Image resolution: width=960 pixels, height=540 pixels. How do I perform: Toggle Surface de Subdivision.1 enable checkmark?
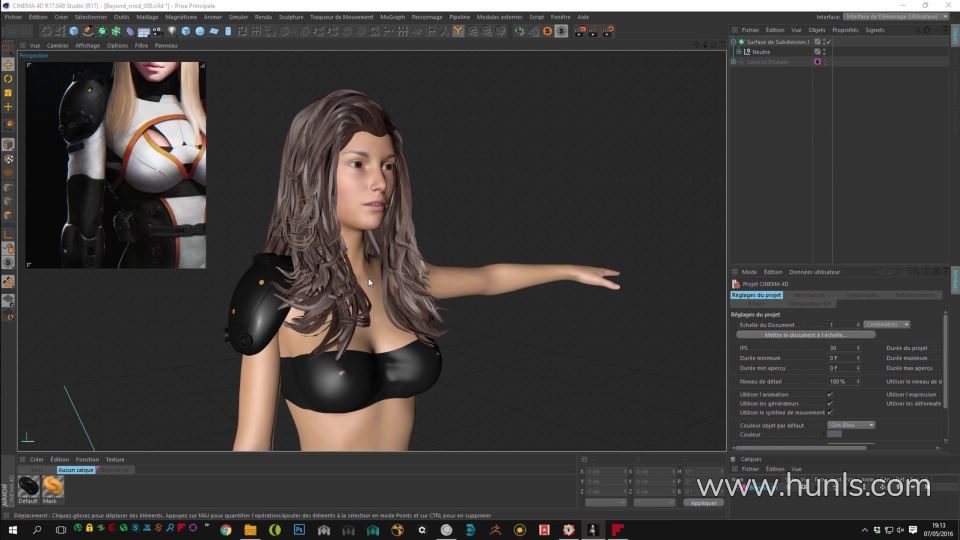pos(829,42)
